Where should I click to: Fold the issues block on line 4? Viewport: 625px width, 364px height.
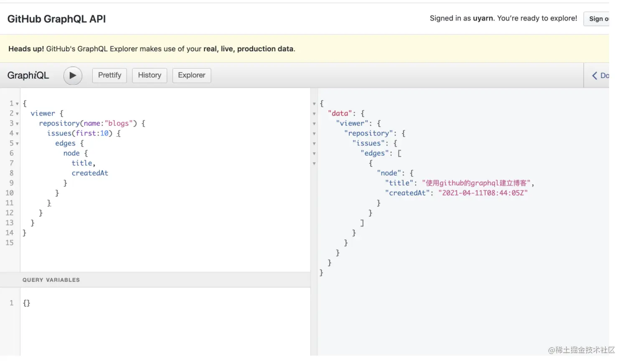[17, 134]
